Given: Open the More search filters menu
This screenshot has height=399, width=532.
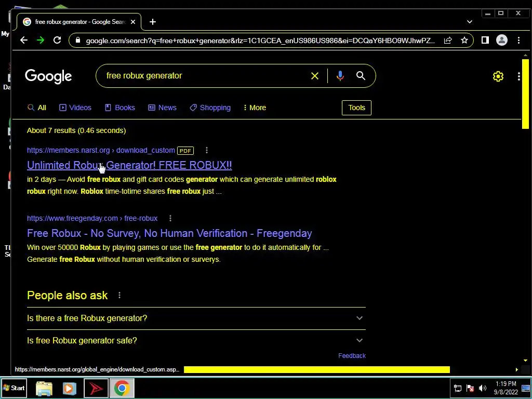Looking at the screenshot, I should coord(255,108).
